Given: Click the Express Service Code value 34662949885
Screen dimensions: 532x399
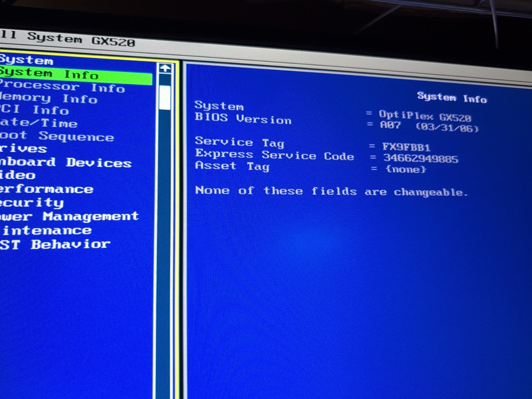Looking at the screenshot, I should click(421, 159).
